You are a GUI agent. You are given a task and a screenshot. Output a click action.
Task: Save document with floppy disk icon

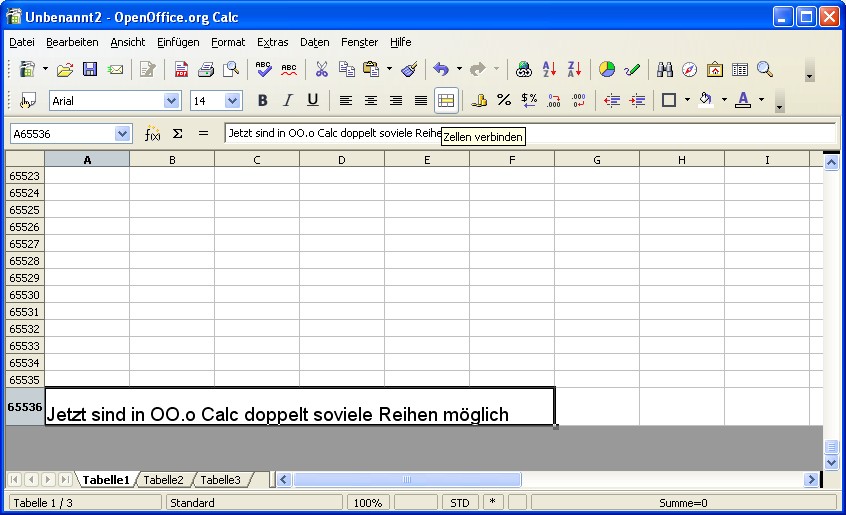pos(90,70)
